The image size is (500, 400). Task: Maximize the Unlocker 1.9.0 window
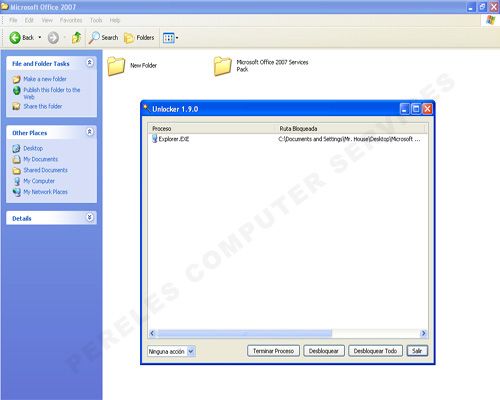[416, 109]
